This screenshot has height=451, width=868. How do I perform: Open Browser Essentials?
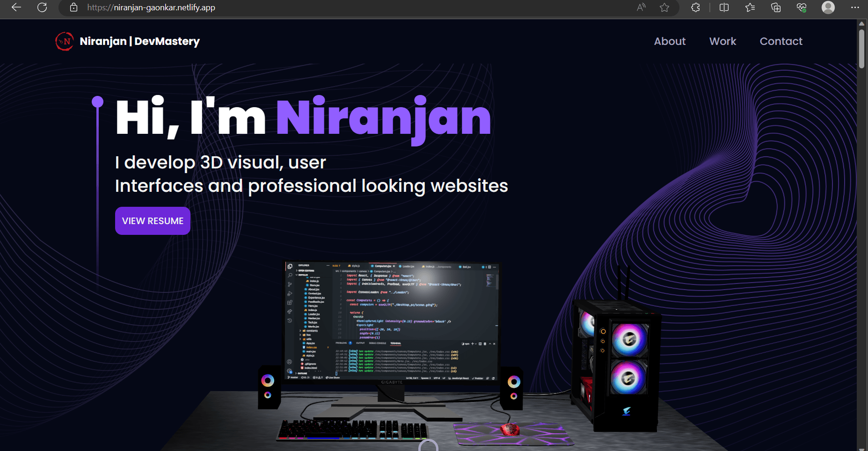point(802,7)
